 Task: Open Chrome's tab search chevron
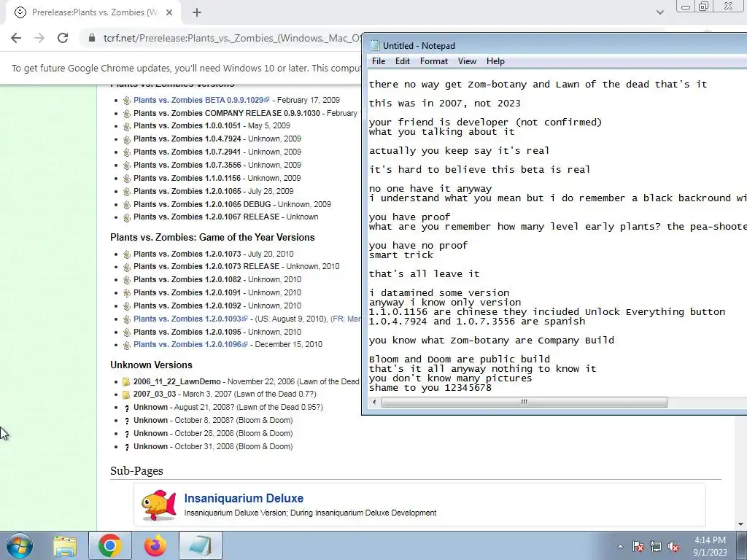pyautogui.click(x=659, y=12)
